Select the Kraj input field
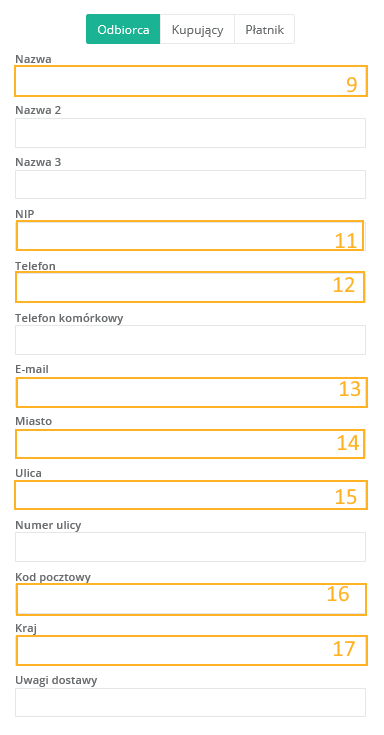Viewport: 384px width, 735px height. (x=190, y=651)
